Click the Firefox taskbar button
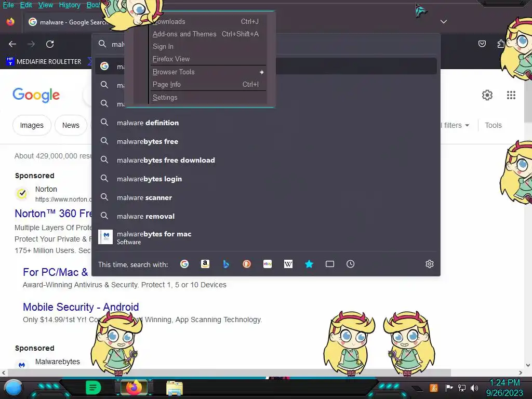 [x=134, y=388]
